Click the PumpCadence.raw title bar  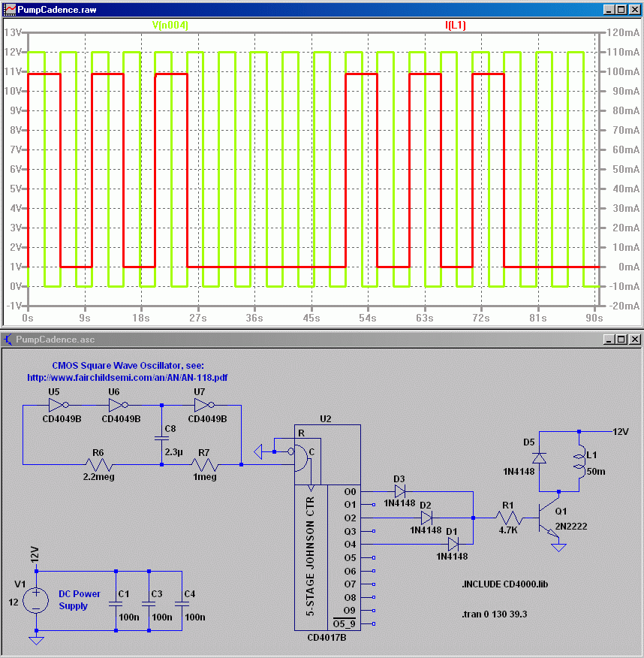pos(322,9)
